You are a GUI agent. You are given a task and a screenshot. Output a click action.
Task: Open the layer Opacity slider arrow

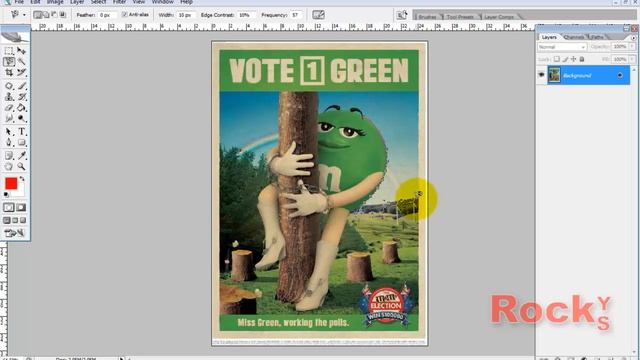click(632, 47)
